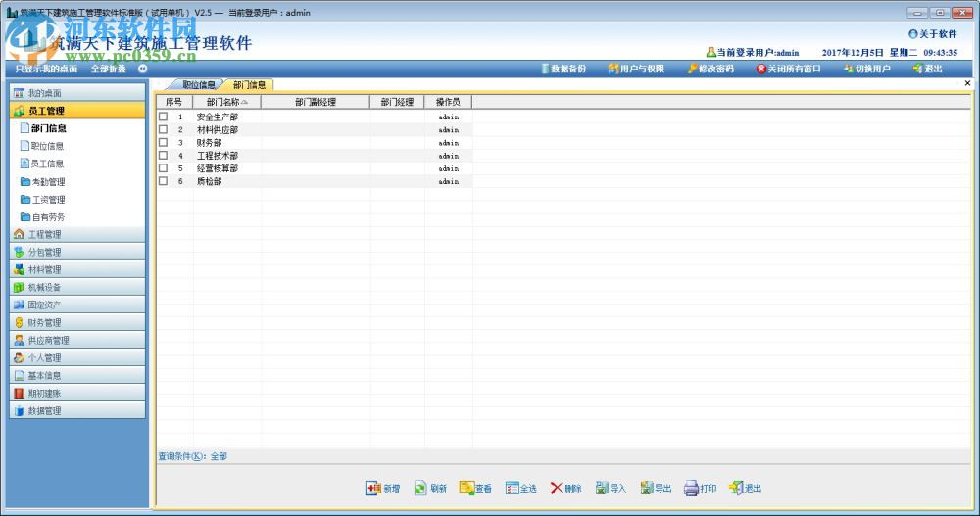Viewport: 980px width, 516px height.
Task: Click top bar 退出 exit
Action: (x=927, y=69)
